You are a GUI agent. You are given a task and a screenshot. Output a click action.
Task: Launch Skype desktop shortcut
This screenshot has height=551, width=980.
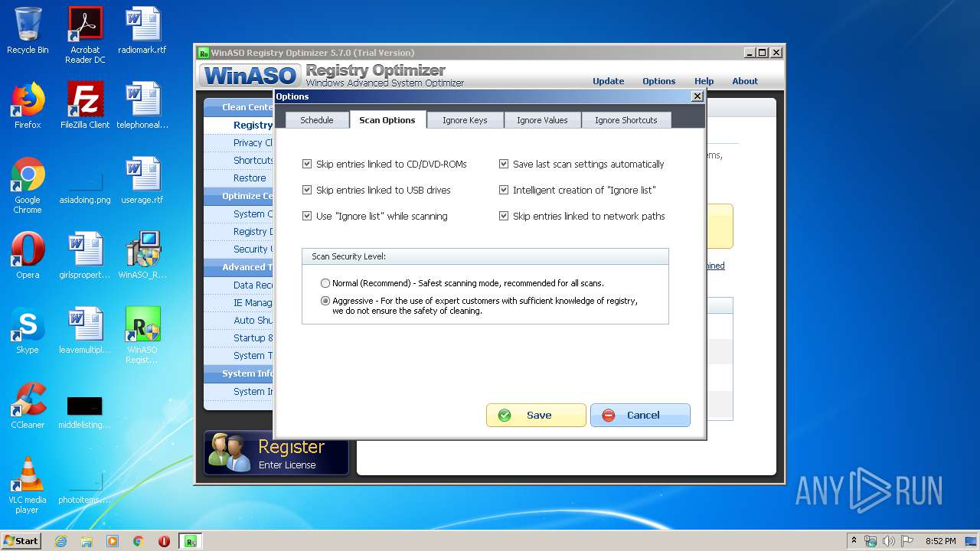pos(28,331)
